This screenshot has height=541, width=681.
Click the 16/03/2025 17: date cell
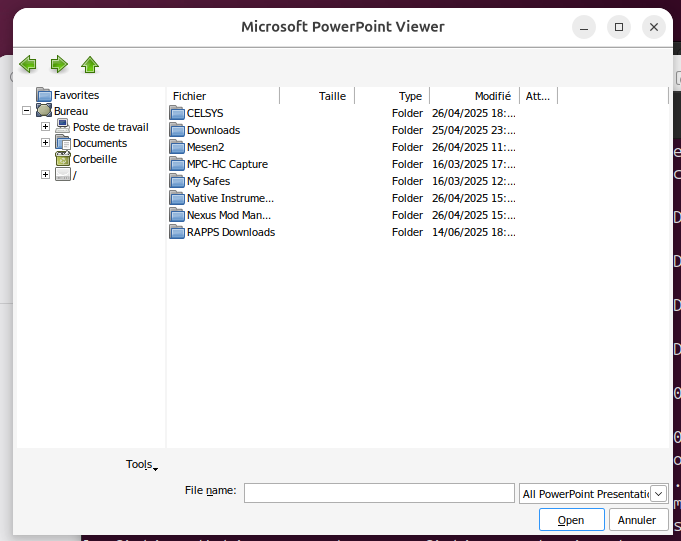474,164
